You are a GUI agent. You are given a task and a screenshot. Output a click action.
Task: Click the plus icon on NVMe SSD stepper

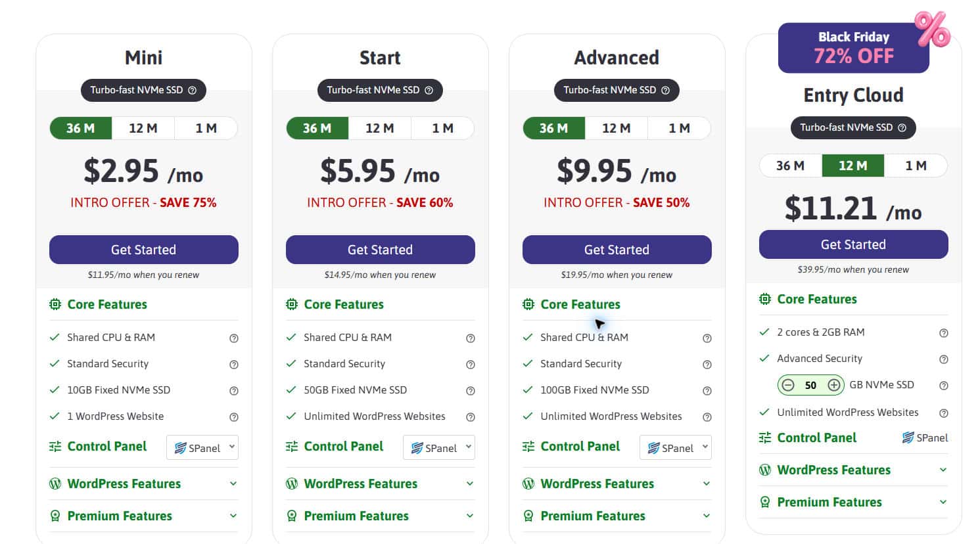tap(834, 385)
